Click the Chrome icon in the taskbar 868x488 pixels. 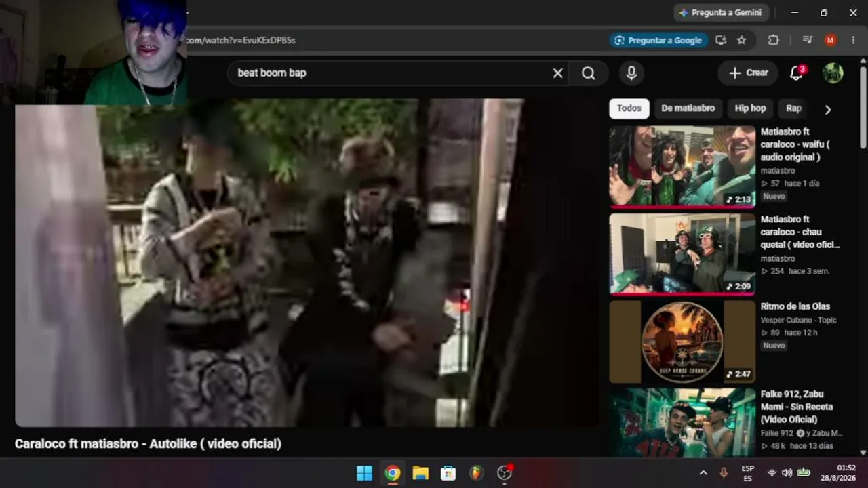[393, 473]
